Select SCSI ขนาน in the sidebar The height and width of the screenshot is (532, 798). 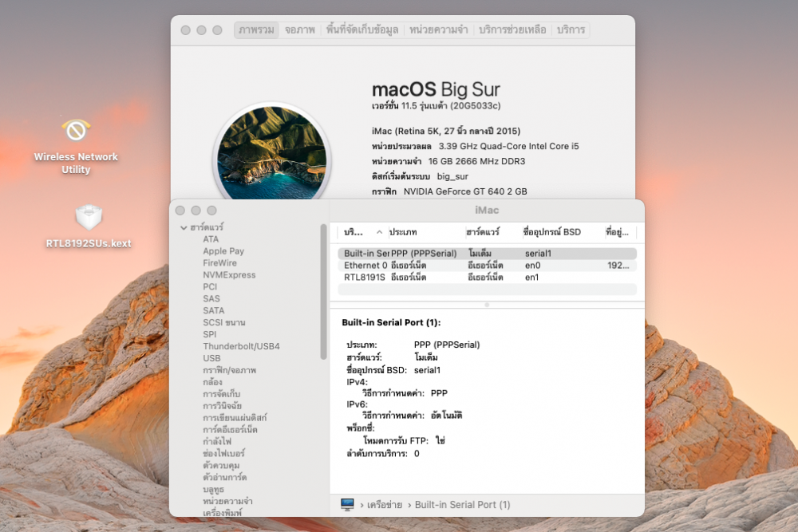coord(224,322)
